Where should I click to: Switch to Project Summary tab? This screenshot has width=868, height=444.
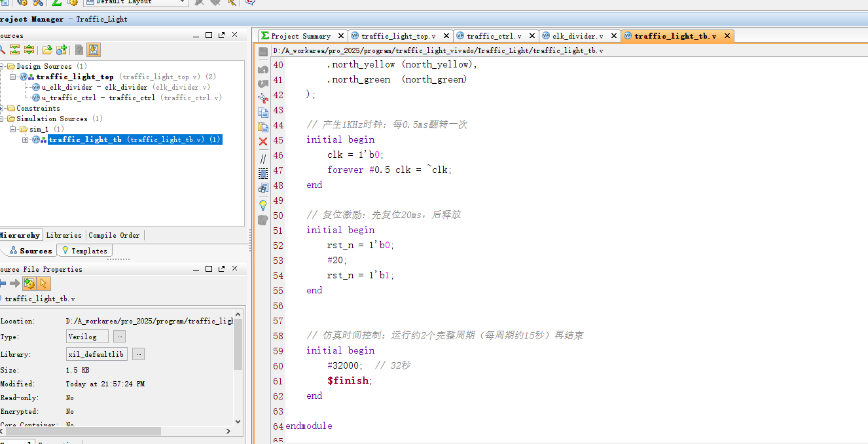click(300, 36)
